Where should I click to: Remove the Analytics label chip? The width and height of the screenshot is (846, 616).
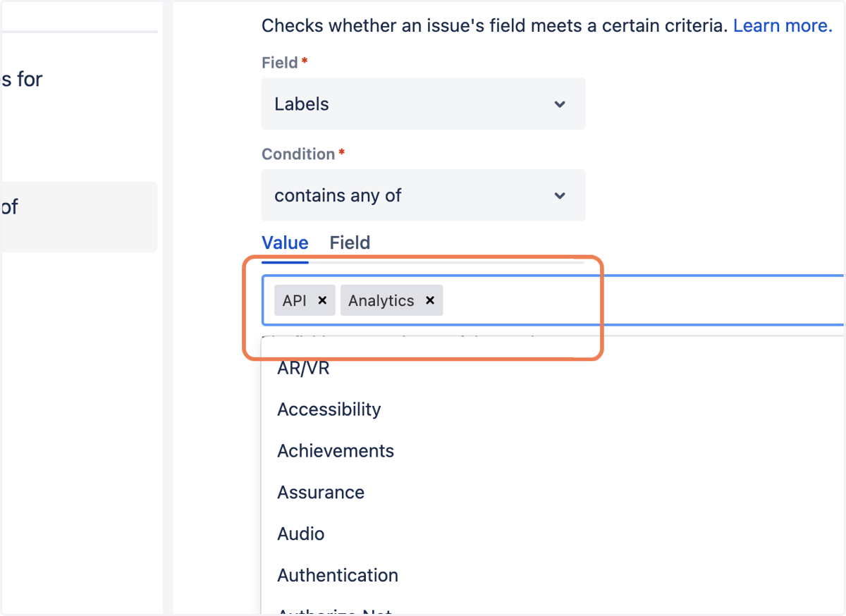pyautogui.click(x=429, y=300)
